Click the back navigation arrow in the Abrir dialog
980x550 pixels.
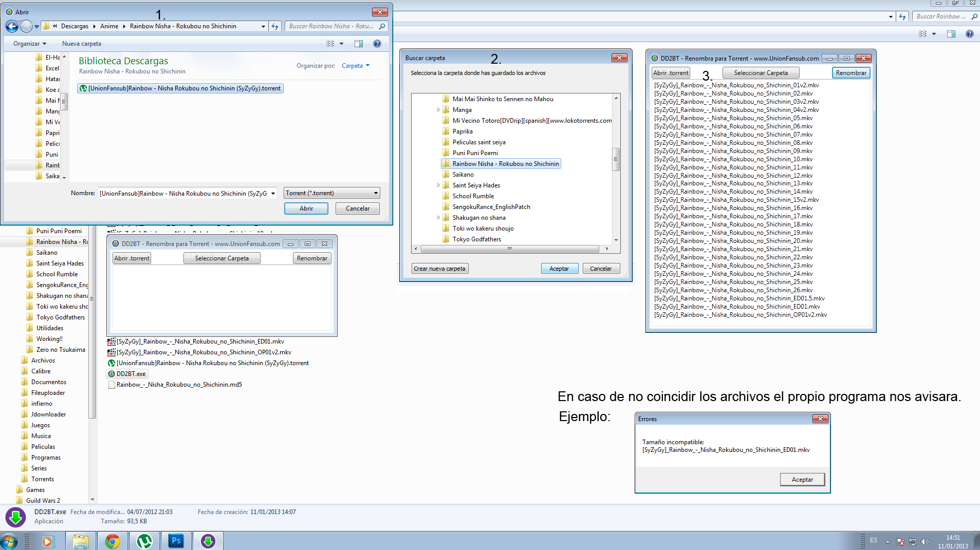tap(11, 26)
